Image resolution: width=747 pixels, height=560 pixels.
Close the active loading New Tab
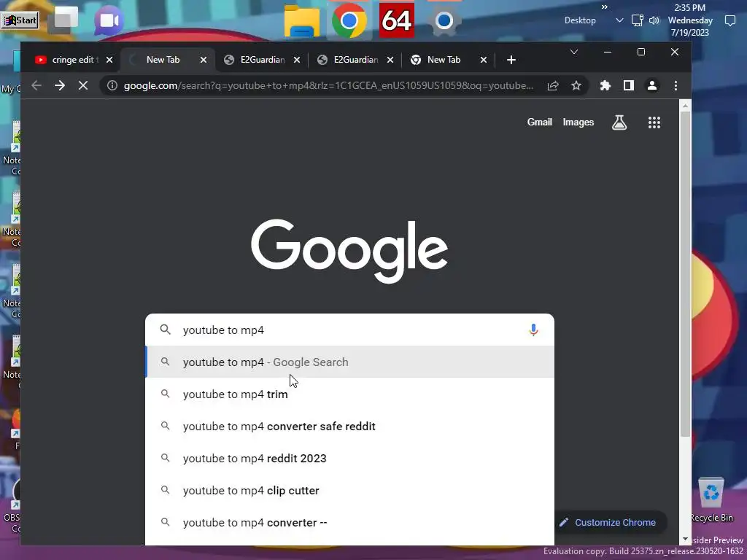pyautogui.click(x=204, y=60)
